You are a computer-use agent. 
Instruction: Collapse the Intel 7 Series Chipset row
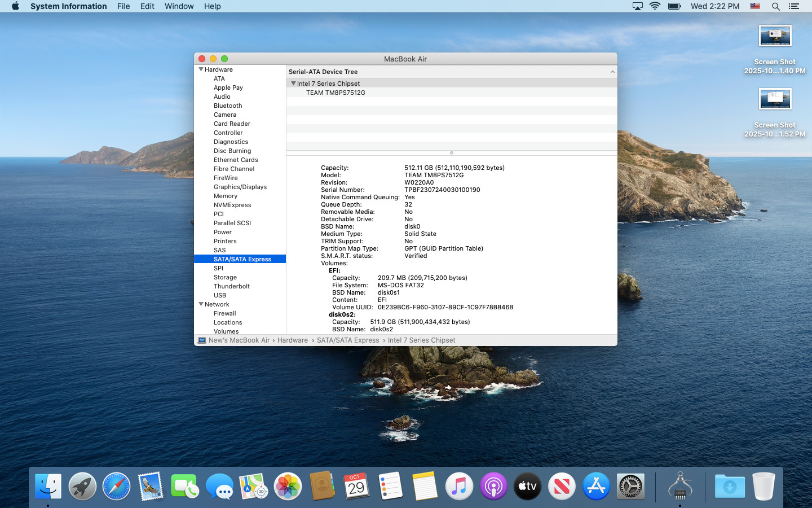tap(293, 84)
